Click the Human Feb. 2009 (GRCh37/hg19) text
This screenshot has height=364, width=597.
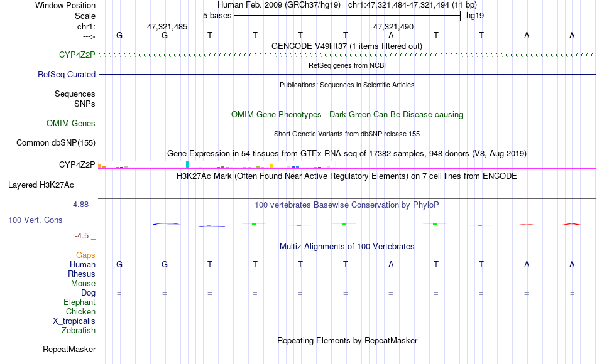point(280,5)
